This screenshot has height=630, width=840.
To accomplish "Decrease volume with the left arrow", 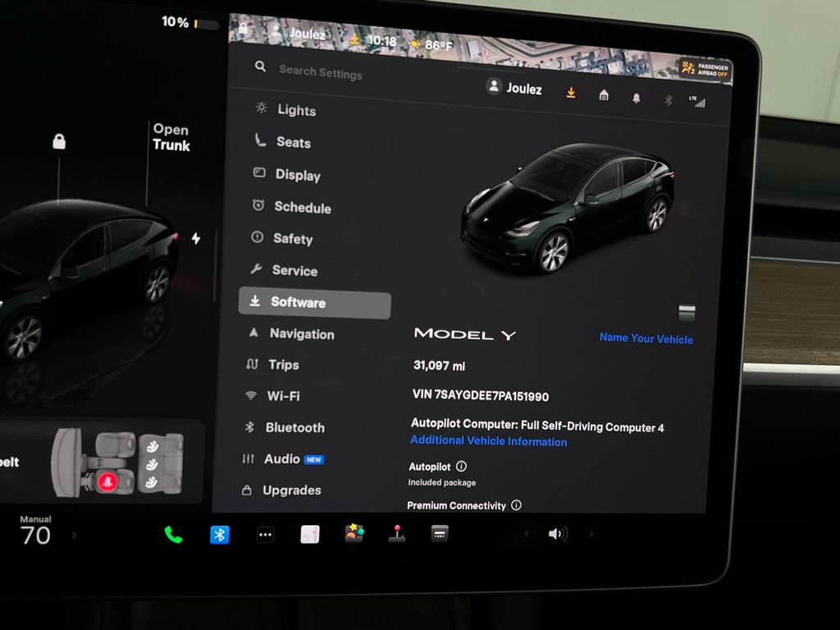I will pos(527,533).
